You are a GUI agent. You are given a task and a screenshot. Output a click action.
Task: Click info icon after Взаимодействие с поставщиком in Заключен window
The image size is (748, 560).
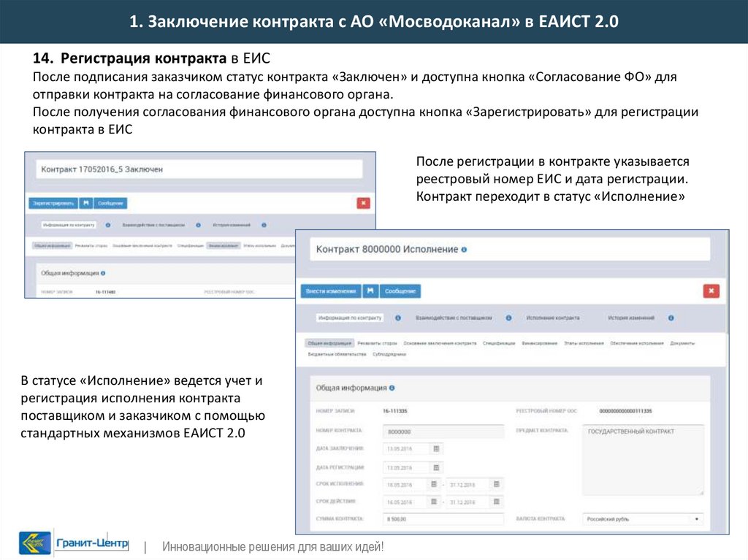click(198, 225)
